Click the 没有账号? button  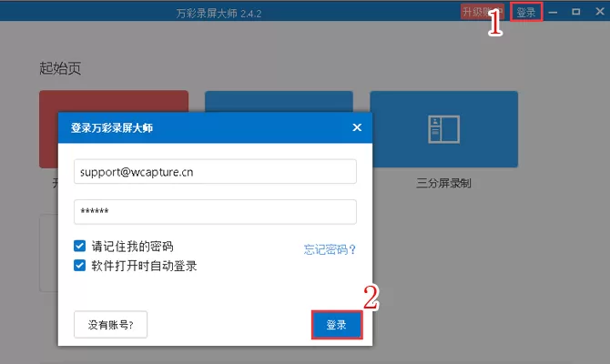(110, 324)
